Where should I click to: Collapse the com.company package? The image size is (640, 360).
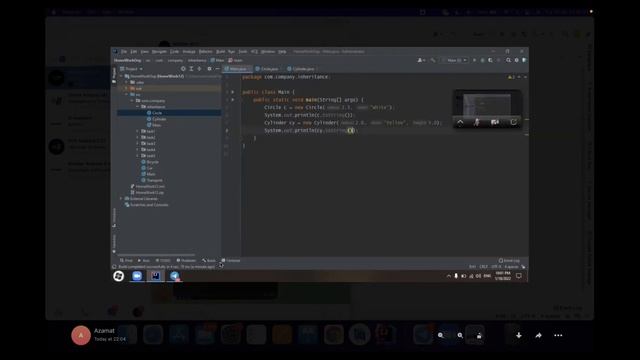(132, 101)
